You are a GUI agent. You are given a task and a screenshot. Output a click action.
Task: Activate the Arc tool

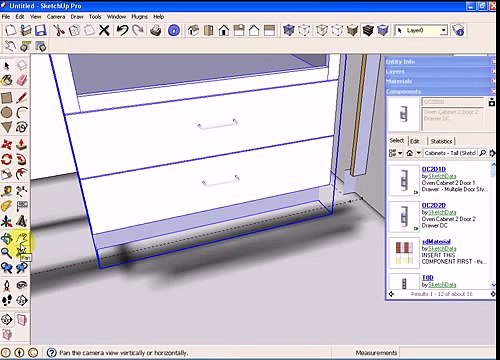[x=22, y=113]
